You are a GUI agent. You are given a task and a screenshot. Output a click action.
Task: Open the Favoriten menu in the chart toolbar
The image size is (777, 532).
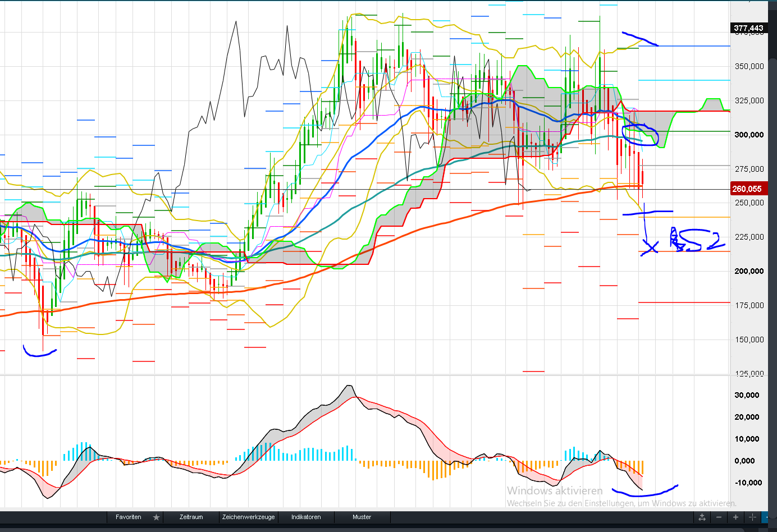129,517
